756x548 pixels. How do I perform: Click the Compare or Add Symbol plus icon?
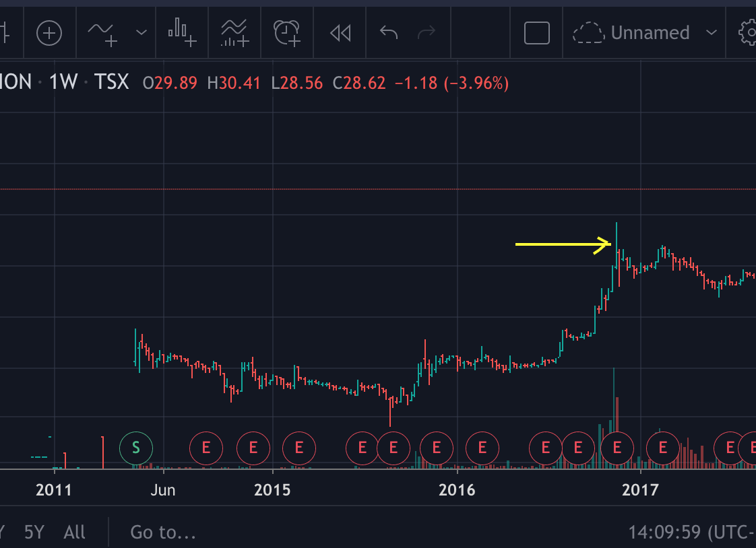pos(49,33)
